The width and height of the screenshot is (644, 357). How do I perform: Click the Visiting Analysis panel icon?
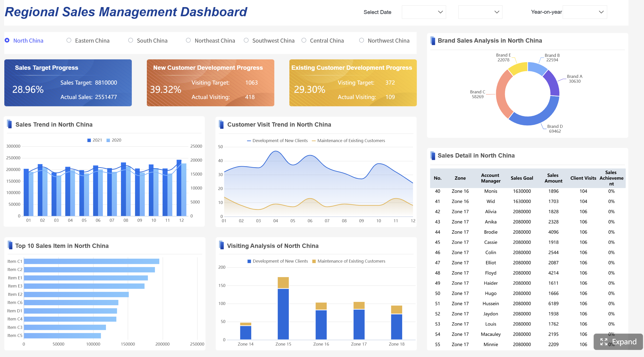click(221, 246)
